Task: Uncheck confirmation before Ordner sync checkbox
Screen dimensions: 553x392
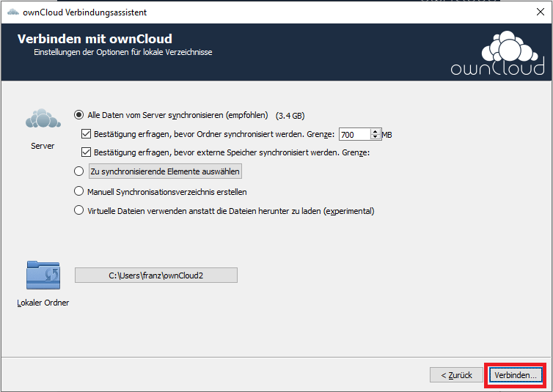Action: pyautogui.click(x=86, y=134)
